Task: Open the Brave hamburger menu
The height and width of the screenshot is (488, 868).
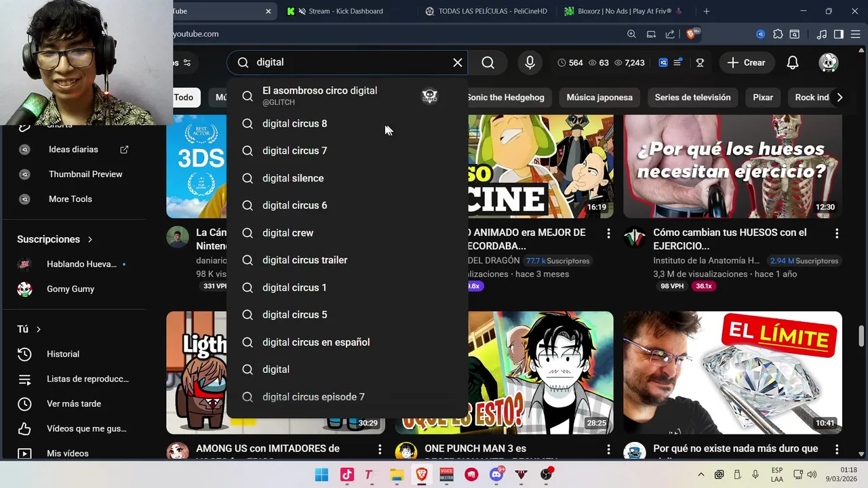Action: [x=856, y=34]
